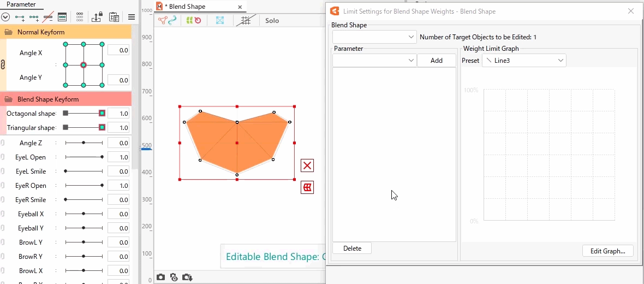The height and width of the screenshot is (284, 644).
Task: Toggle Solo mode in canvas toolbar
Action: click(x=272, y=20)
